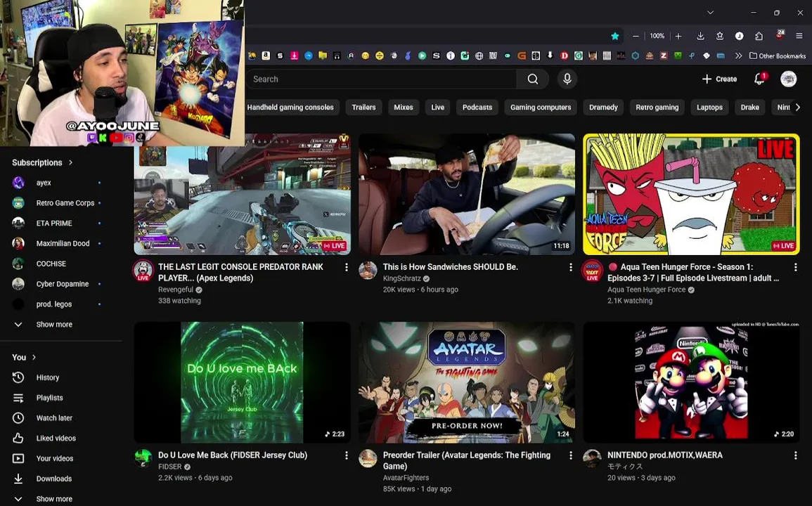The height and width of the screenshot is (506, 812).
Task: Open the Your videos icon
Action: pyautogui.click(x=18, y=458)
